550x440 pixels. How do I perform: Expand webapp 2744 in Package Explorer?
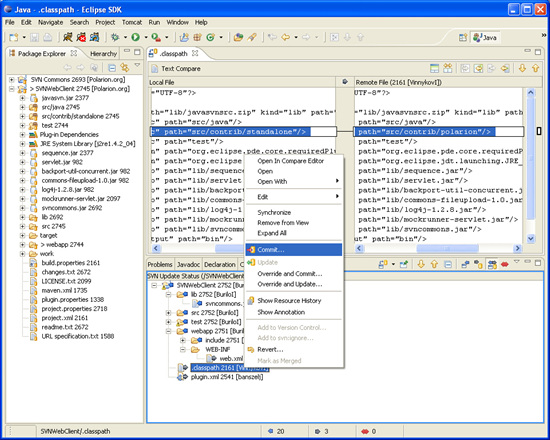click(x=22, y=245)
